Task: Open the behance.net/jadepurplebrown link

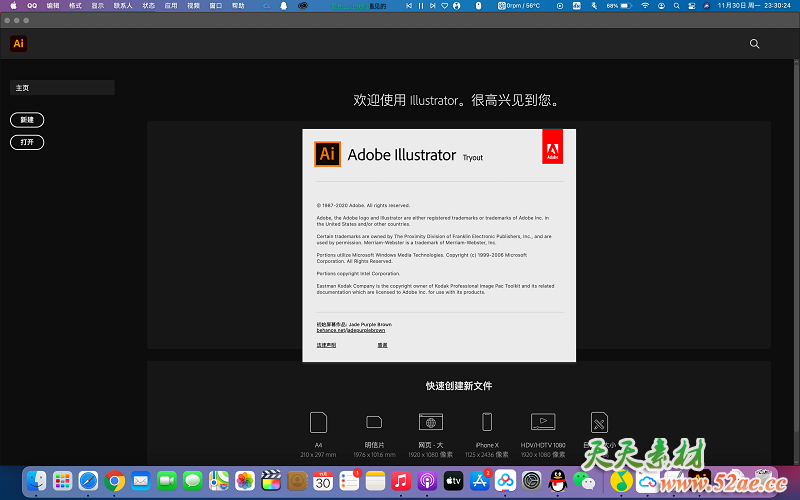Action: click(351, 330)
